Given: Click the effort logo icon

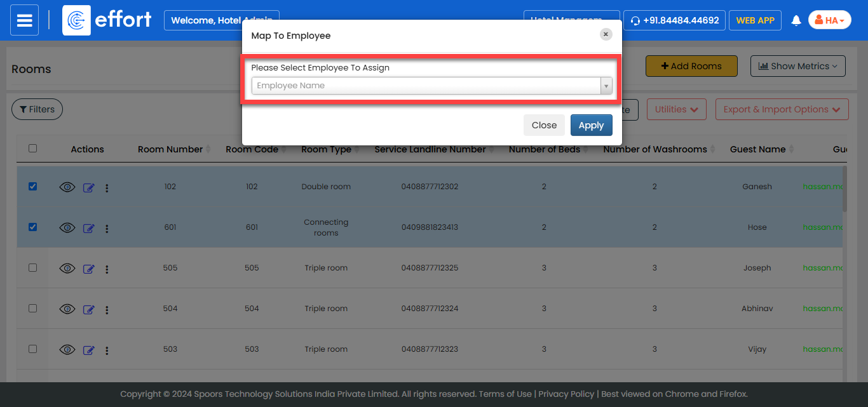Looking at the screenshot, I should 76,20.
